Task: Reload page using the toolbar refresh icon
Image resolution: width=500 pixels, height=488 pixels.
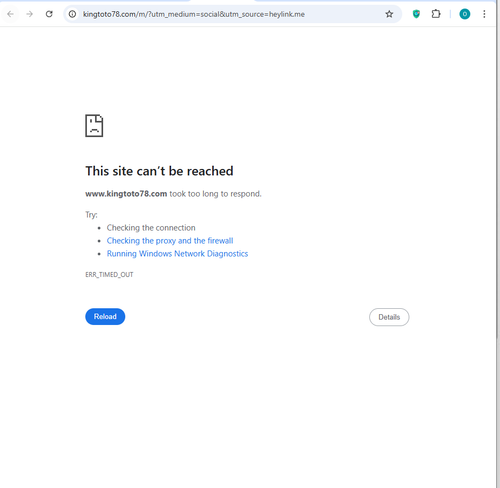Action: pos(49,14)
